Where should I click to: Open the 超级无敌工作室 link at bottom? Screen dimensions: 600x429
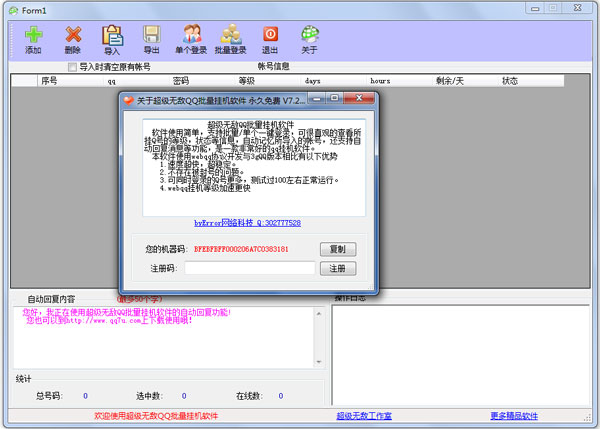(x=364, y=416)
